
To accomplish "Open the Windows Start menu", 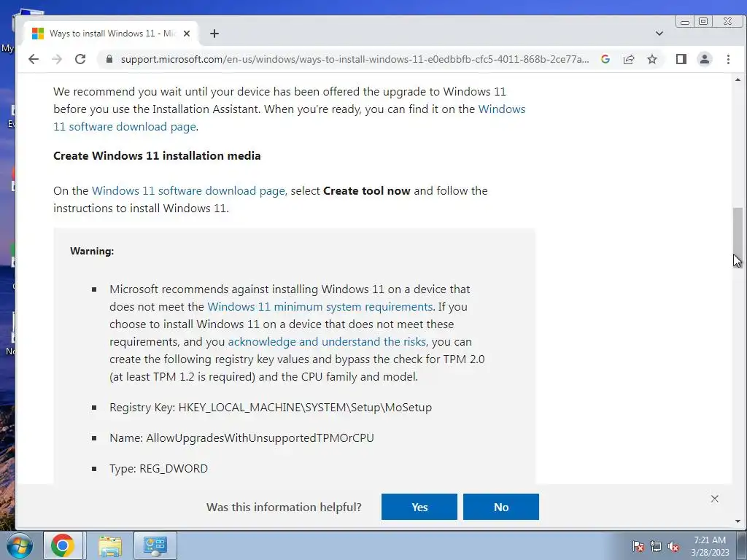I will pyautogui.click(x=20, y=545).
